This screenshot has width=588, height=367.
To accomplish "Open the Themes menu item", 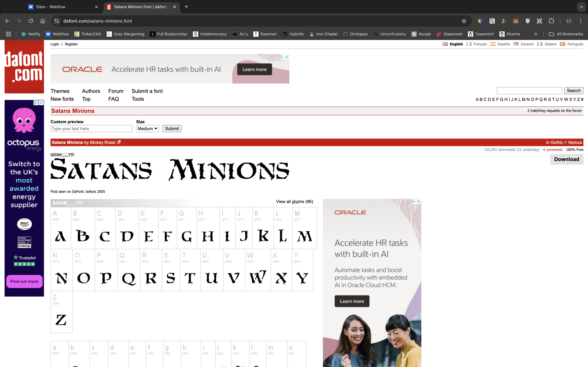I will [60, 91].
